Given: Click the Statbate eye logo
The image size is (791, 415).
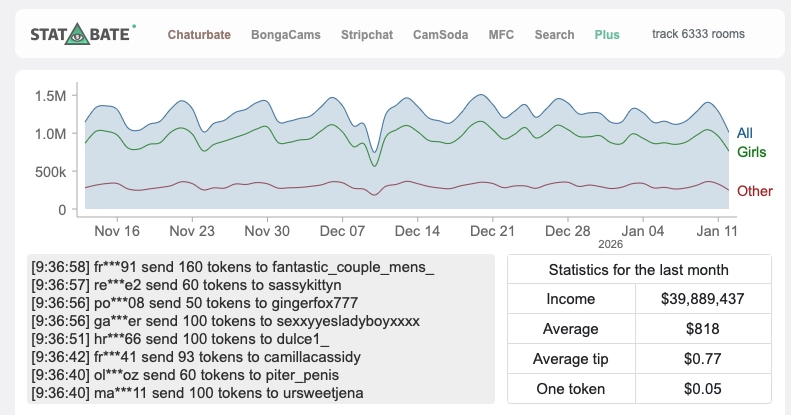Looking at the screenshot, I should (77, 34).
